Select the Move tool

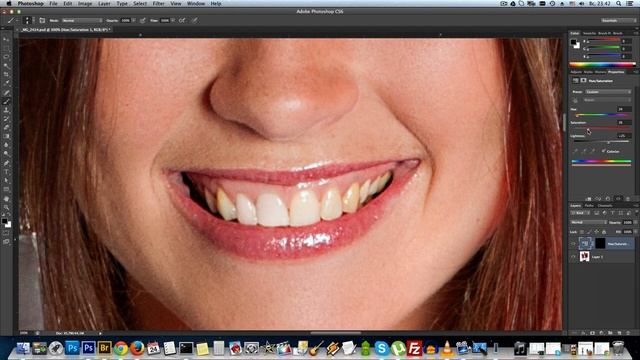[6, 39]
